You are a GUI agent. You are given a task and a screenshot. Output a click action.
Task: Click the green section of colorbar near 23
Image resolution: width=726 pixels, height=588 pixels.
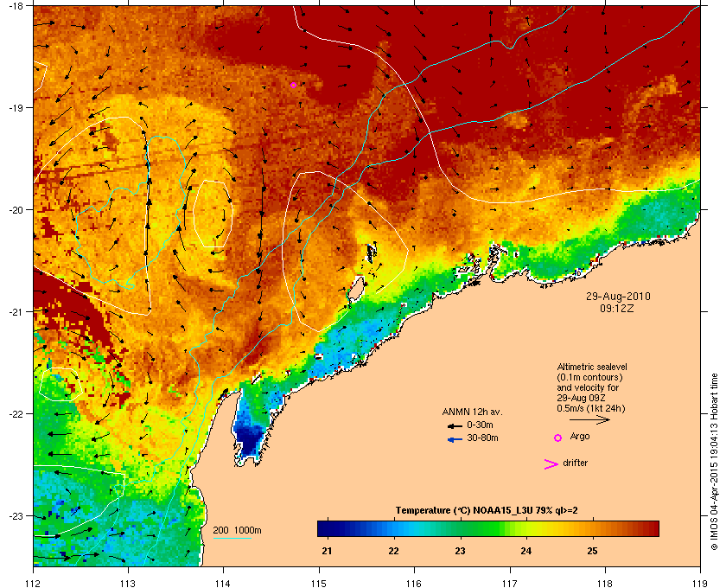tap(461, 528)
